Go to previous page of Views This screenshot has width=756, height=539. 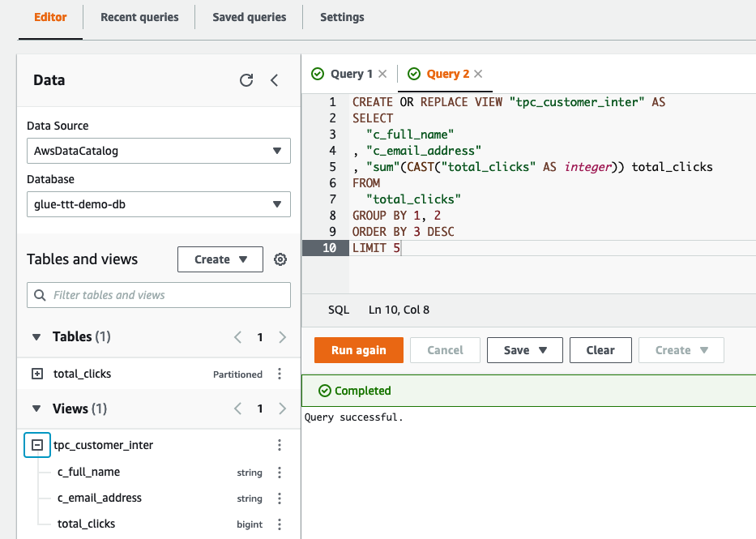(x=237, y=409)
